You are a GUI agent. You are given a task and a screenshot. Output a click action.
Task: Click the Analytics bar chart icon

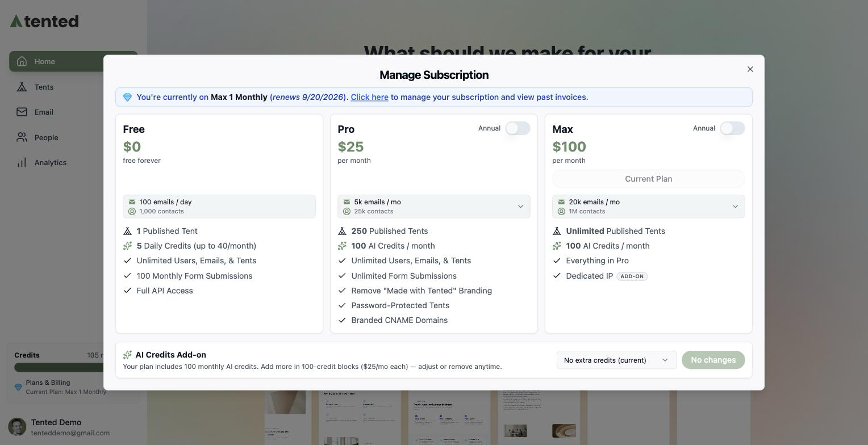tap(22, 162)
